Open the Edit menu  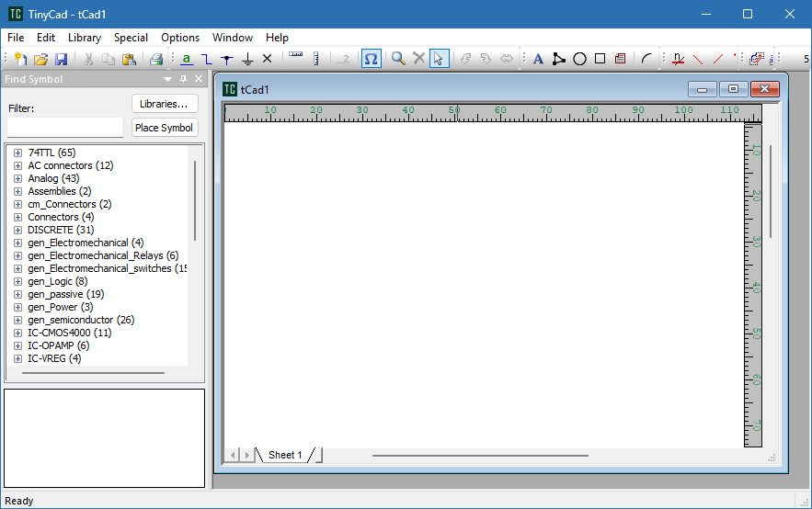[46, 38]
